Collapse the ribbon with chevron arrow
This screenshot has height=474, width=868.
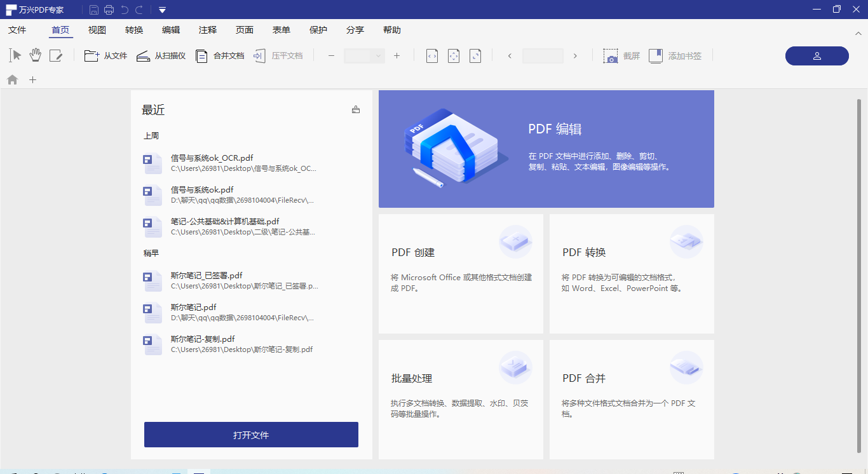(858, 32)
